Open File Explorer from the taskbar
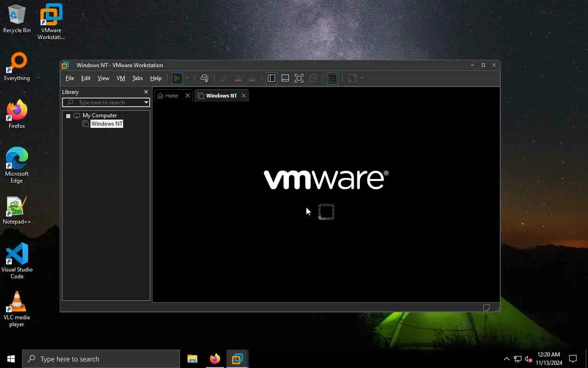 [192, 359]
